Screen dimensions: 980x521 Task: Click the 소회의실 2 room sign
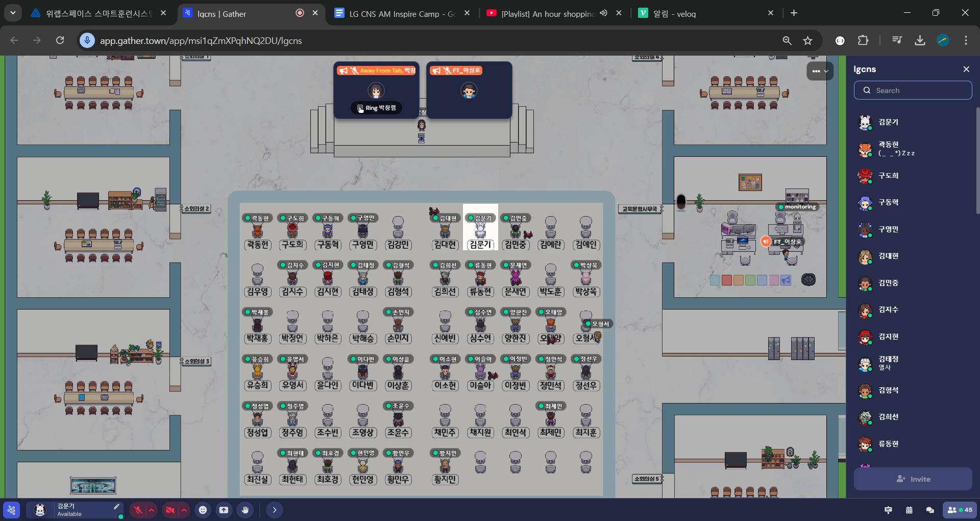pos(197,208)
